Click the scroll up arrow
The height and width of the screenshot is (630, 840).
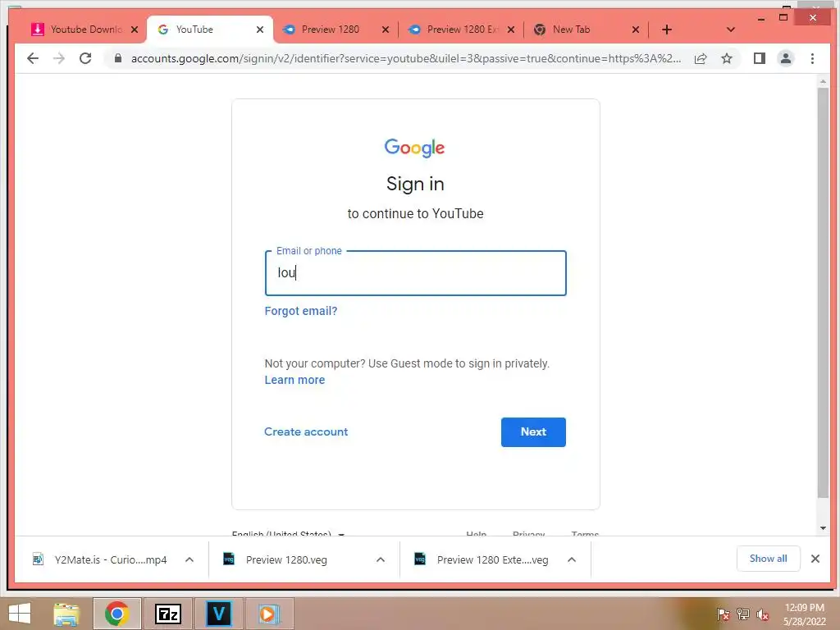click(x=823, y=81)
